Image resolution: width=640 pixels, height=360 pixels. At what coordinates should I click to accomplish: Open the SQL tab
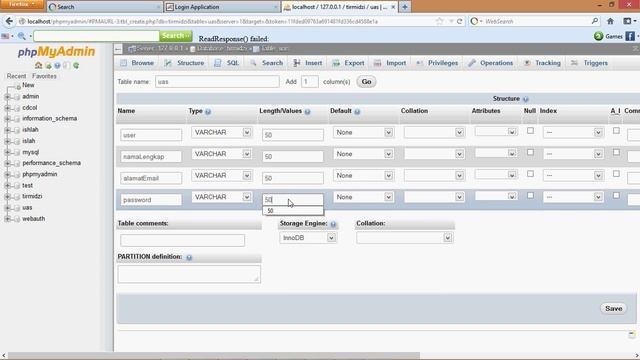[227, 63]
